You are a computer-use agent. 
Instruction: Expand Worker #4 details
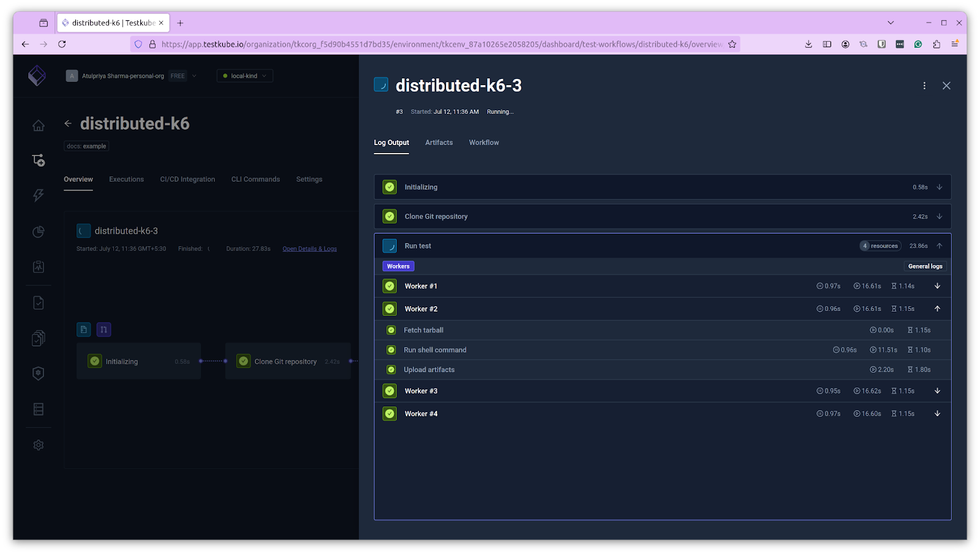click(937, 414)
